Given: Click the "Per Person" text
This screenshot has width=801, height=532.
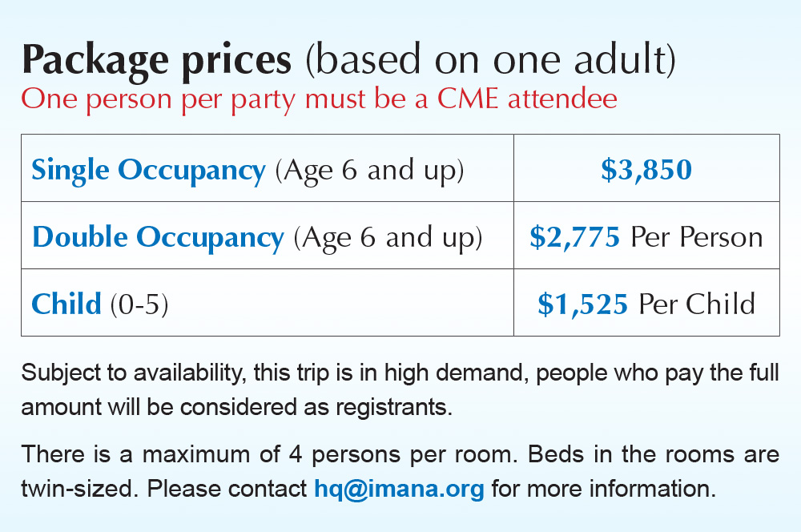Looking at the screenshot, I should tap(697, 238).
